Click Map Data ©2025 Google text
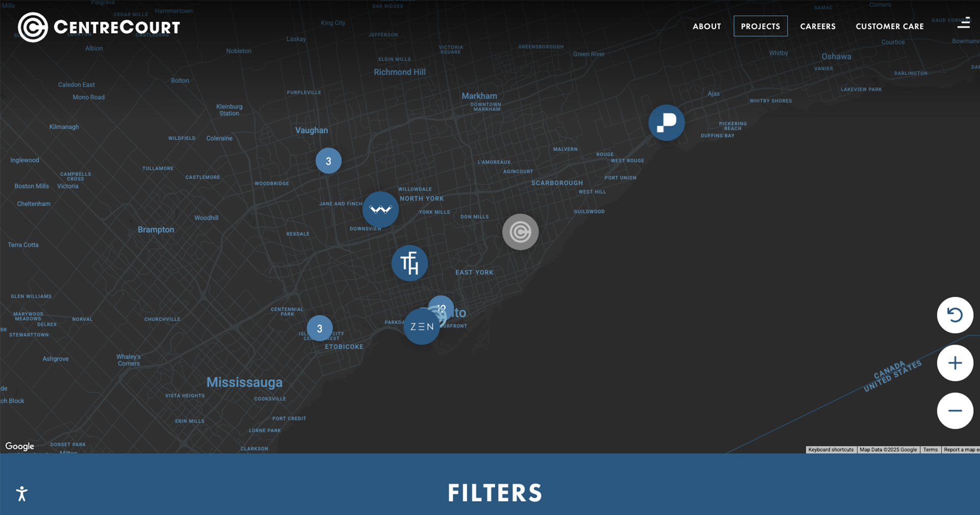The height and width of the screenshot is (515, 980). click(x=888, y=450)
